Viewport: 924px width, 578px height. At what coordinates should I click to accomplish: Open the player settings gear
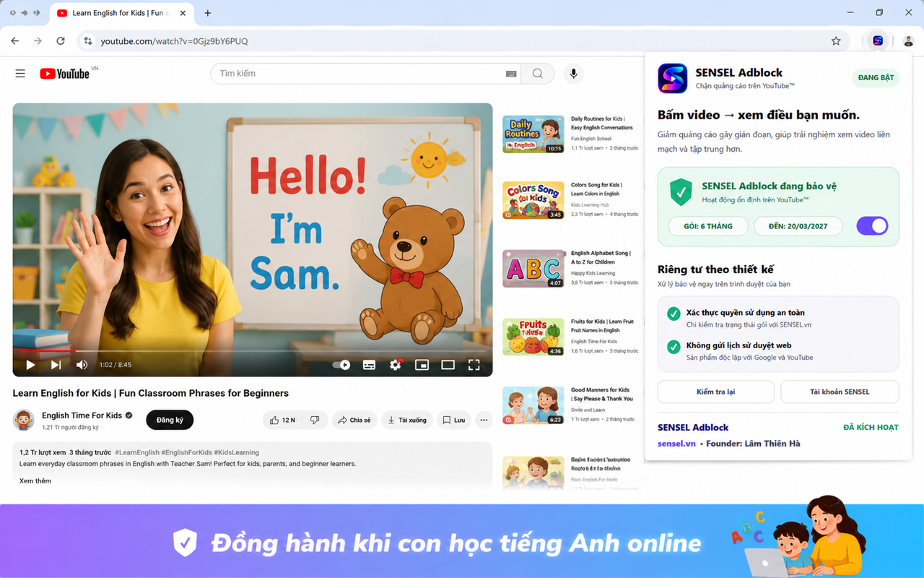[395, 365]
